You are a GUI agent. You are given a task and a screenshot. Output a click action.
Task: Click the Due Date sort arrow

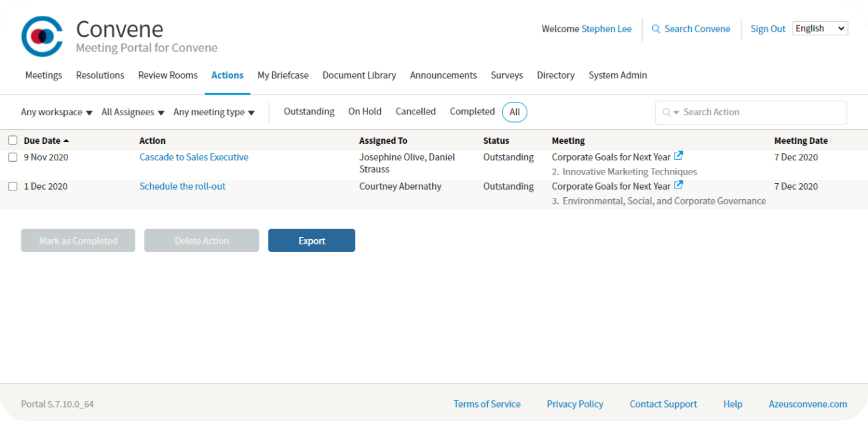[x=66, y=141]
